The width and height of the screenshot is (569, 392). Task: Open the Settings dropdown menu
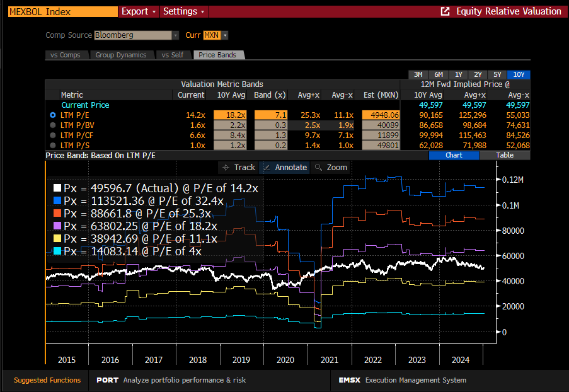point(184,11)
